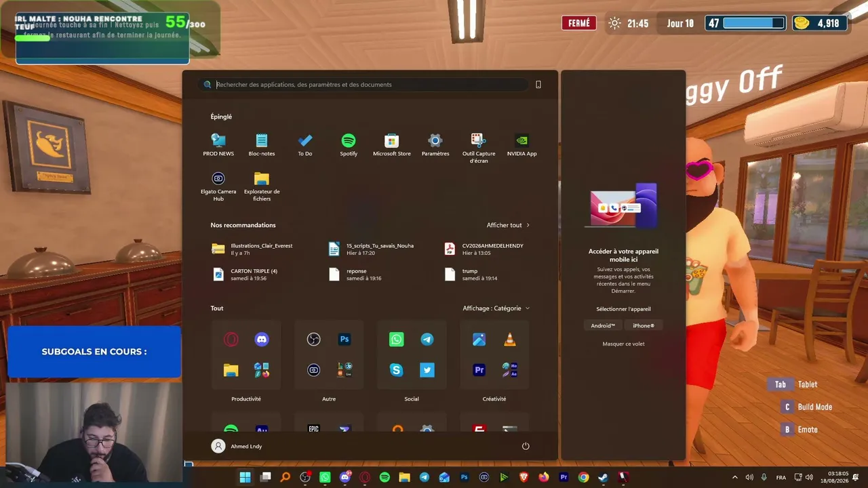Screen dimensions: 868x488
Task: Open the notification center bell icon
Action: click(856, 477)
